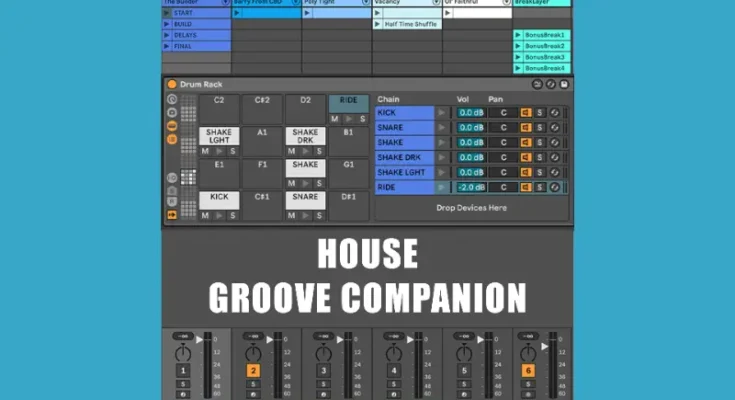This screenshot has width=735, height=400.
Task: Select the SHAKE DRK chain row
Action: click(404, 158)
